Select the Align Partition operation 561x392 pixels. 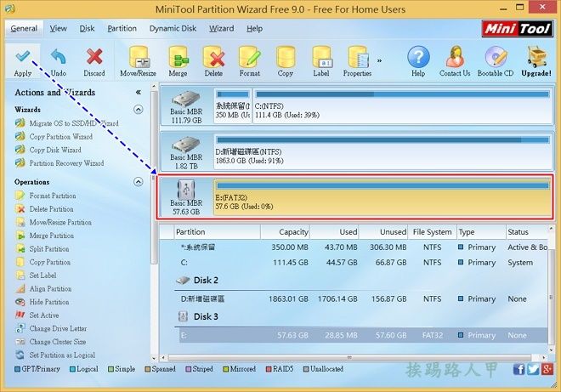(43, 288)
